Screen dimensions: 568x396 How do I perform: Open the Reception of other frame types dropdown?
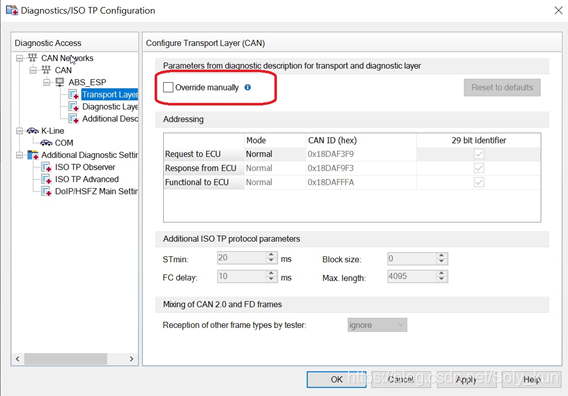tap(377, 325)
